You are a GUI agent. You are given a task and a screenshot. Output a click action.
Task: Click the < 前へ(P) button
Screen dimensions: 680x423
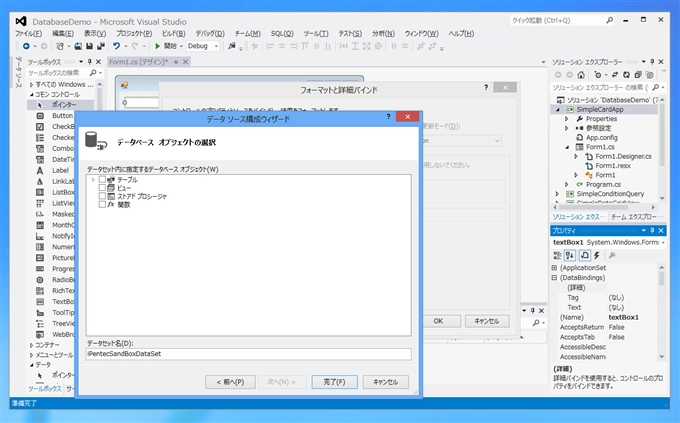coord(230,382)
